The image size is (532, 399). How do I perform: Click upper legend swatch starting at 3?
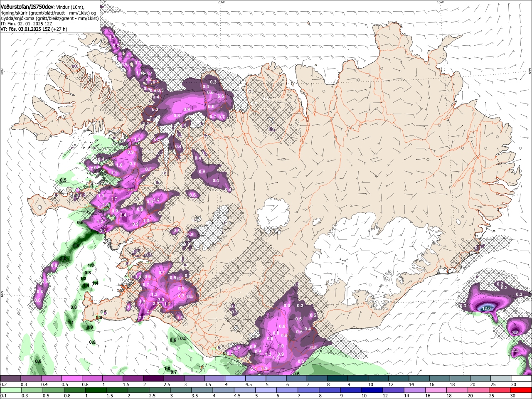click(x=194, y=378)
